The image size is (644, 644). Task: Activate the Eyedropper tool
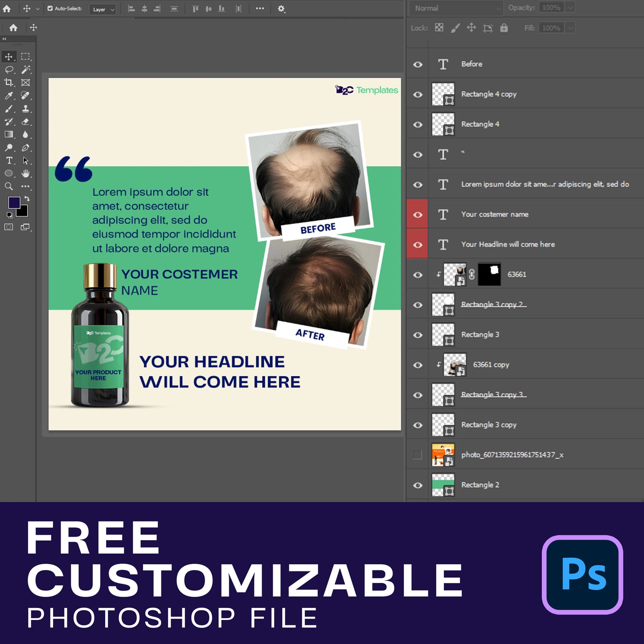pos(8,96)
